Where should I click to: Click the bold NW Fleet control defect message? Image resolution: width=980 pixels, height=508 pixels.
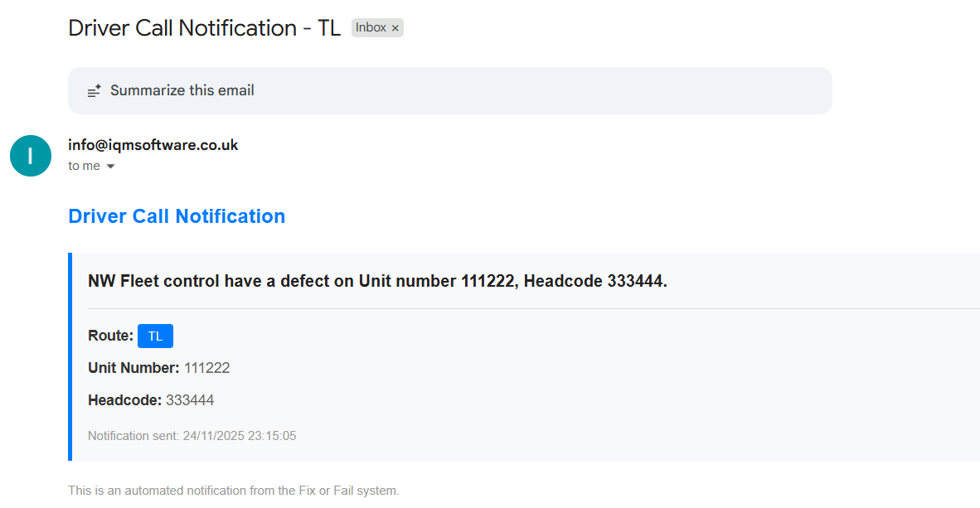tap(377, 281)
